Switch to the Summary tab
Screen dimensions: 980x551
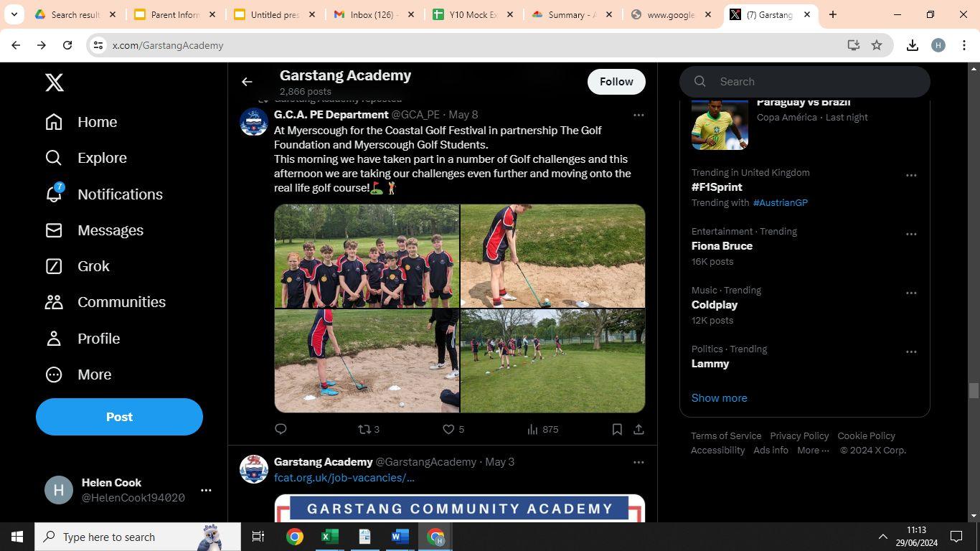pyautogui.click(x=573, y=14)
